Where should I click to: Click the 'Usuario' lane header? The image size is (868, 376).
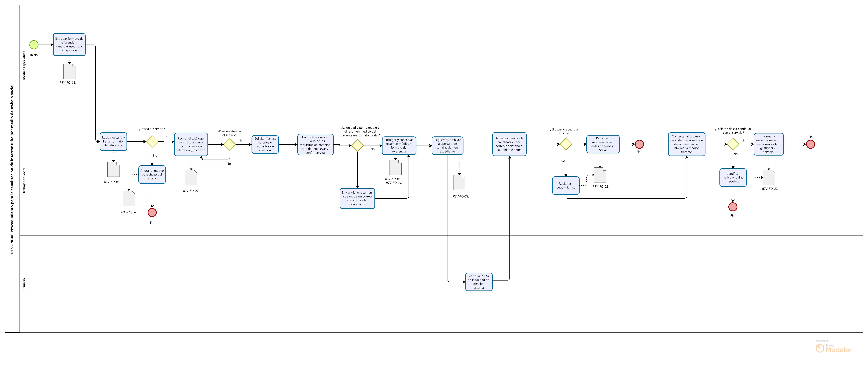point(24,284)
